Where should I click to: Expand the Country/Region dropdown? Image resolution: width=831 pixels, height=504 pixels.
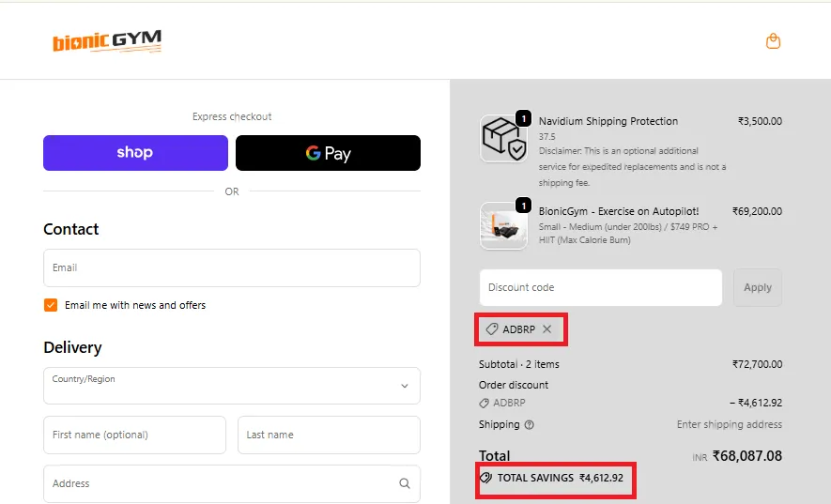[x=231, y=386]
